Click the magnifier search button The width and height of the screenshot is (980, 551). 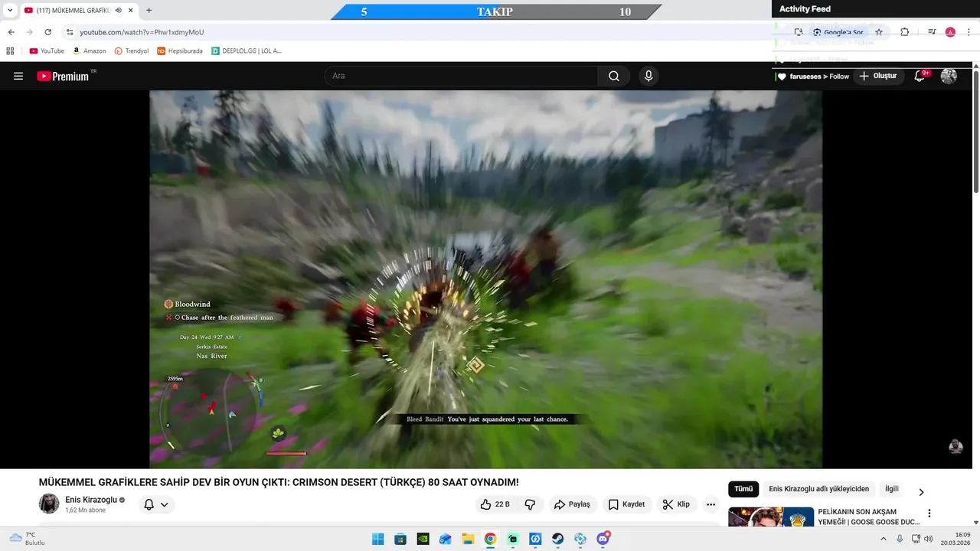pyautogui.click(x=614, y=76)
